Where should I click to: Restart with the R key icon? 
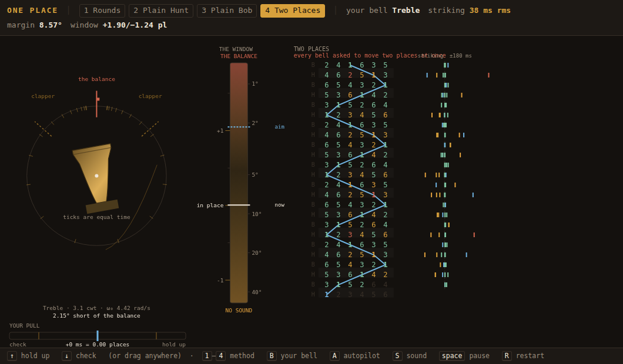[507, 356]
